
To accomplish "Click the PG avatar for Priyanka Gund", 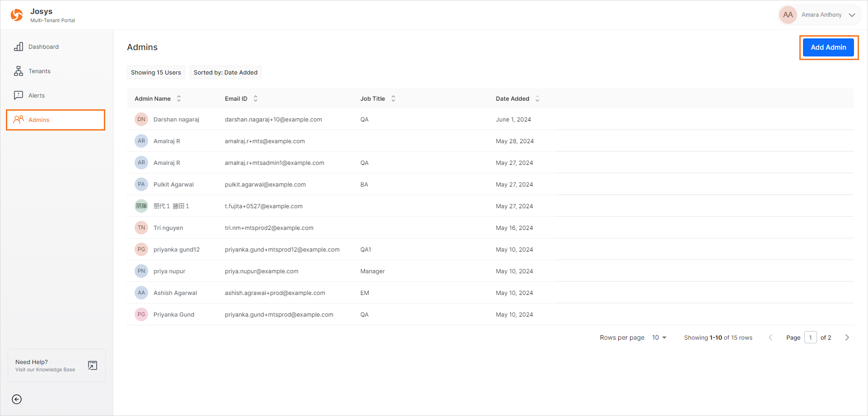I will (x=141, y=314).
